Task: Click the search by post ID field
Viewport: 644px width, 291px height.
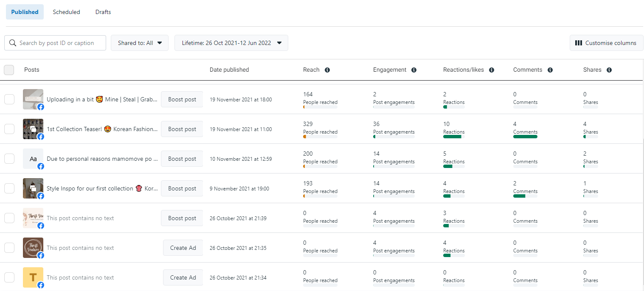Action: (x=59, y=43)
